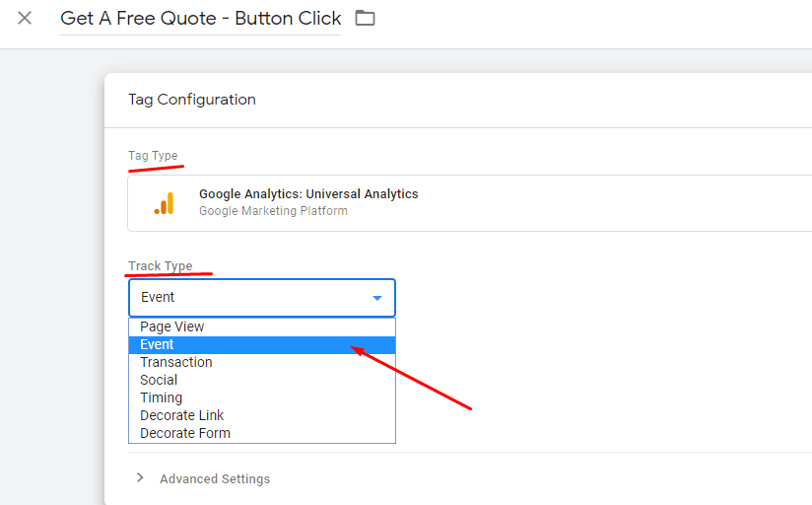Open the Track Type dropdown showing Event

262,298
